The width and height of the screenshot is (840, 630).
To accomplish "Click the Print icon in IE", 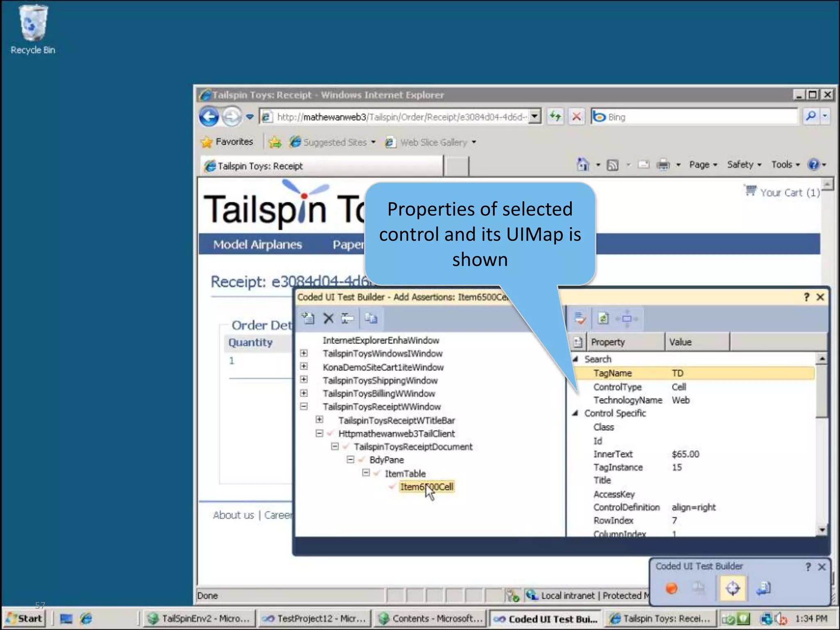I will [x=663, y=165].
